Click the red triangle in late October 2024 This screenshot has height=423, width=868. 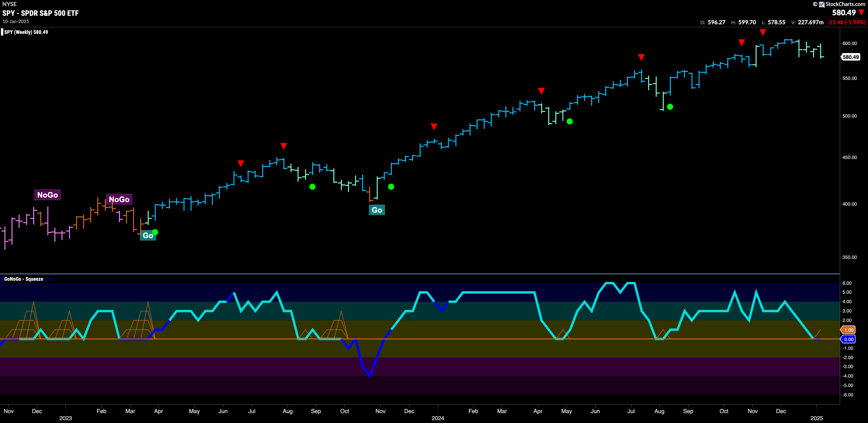[x=742, y=42]
